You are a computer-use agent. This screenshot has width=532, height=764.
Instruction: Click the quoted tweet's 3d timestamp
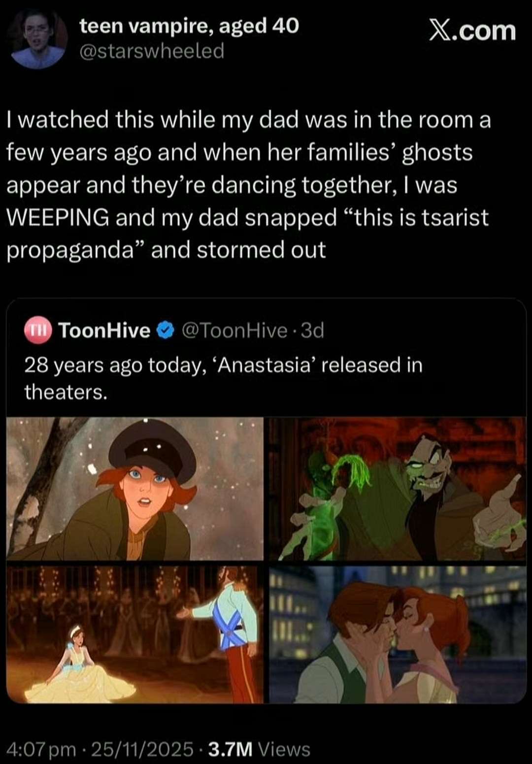tap(312, 330)
